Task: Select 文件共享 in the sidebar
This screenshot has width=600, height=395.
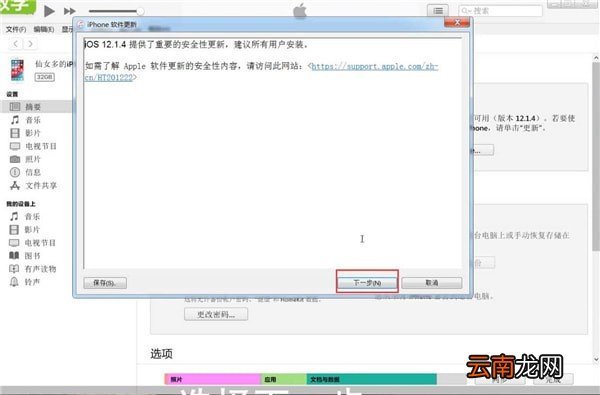Action: (x=41, y=186)
